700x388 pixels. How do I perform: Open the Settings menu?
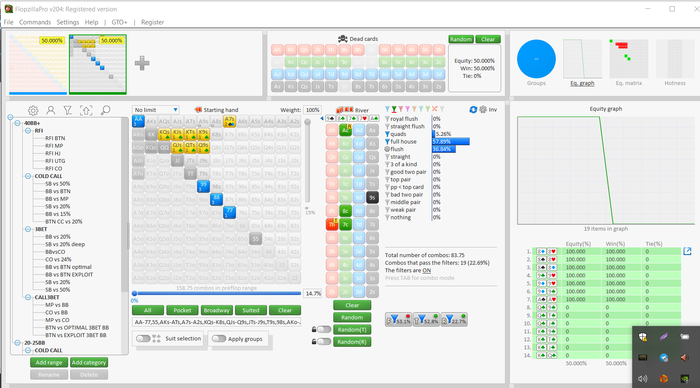(67, 22)
